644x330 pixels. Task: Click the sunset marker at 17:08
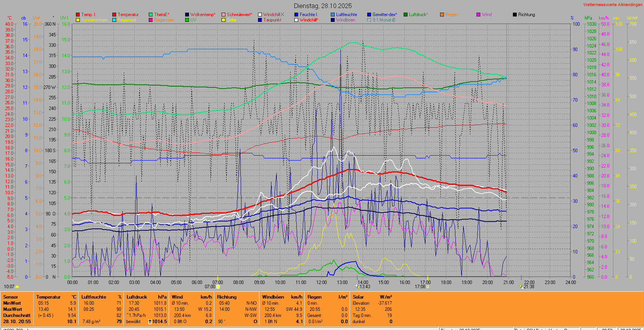(428, 287)
